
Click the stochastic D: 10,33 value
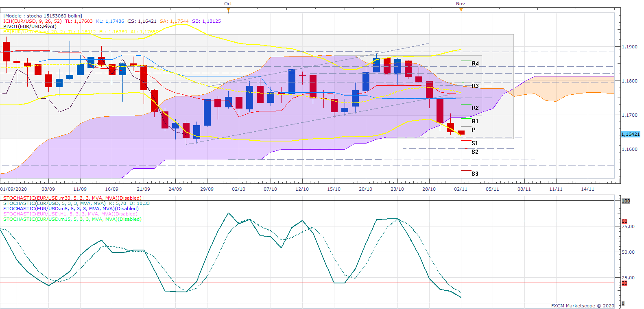pos(140,203)
